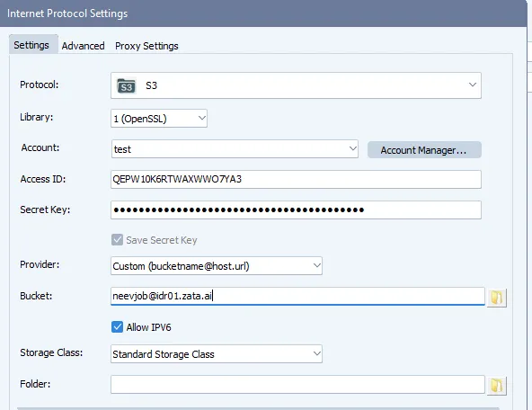Click the S3 protocol icon
The image size is (532, 410).
126,86
